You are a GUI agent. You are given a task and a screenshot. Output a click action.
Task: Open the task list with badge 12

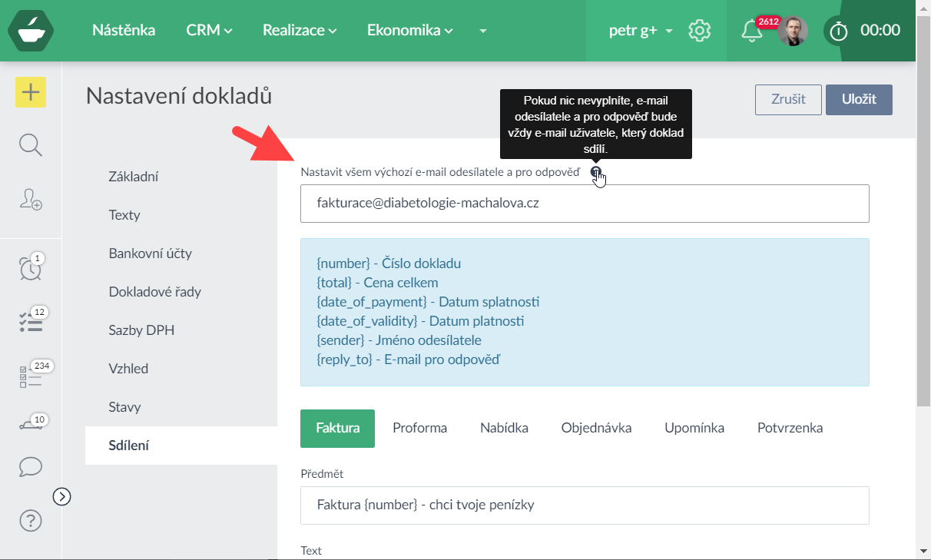(x=31, y=322)
